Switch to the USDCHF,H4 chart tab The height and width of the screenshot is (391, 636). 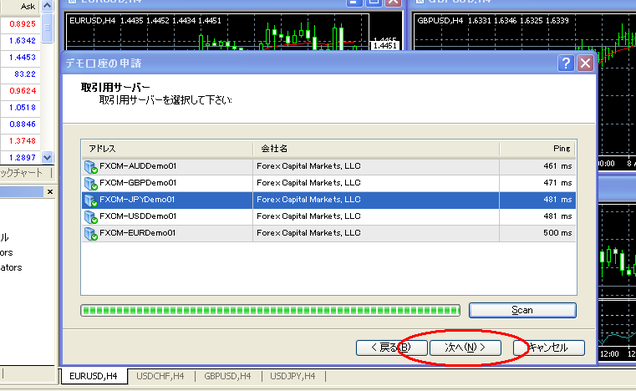coord(160,376)
